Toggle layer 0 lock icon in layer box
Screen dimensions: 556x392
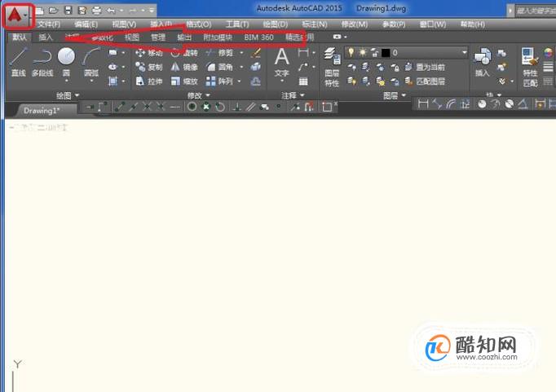coord(374,53)
